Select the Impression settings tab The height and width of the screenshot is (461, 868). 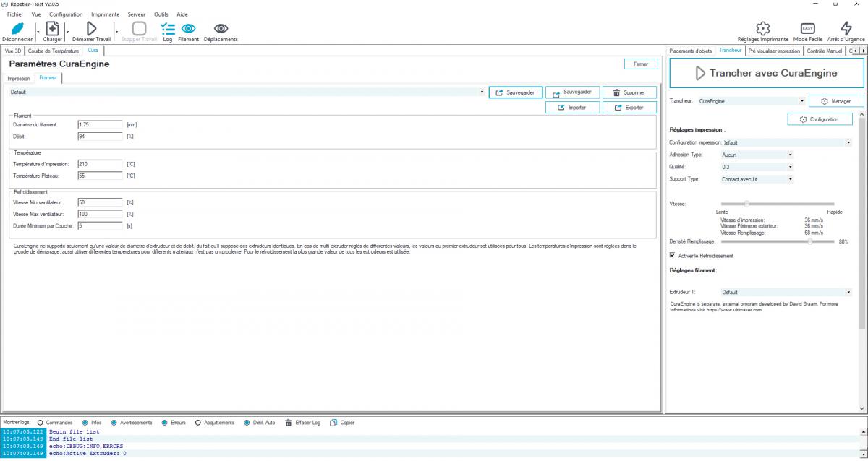click(x=19, y=78)
